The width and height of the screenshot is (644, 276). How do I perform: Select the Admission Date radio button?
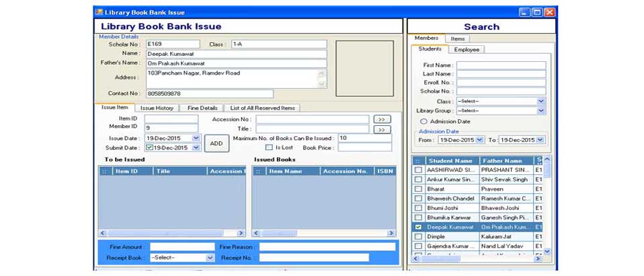pos(424,122)
